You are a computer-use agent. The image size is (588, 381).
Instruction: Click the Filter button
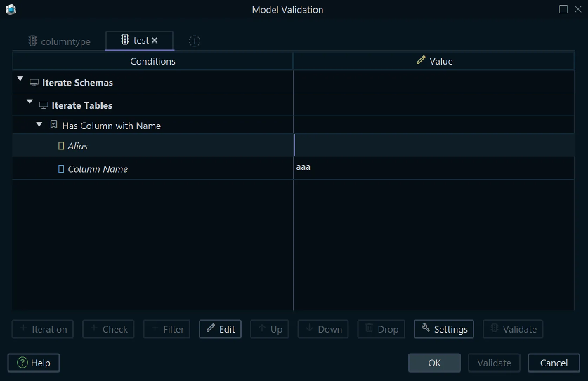[166, 329]
